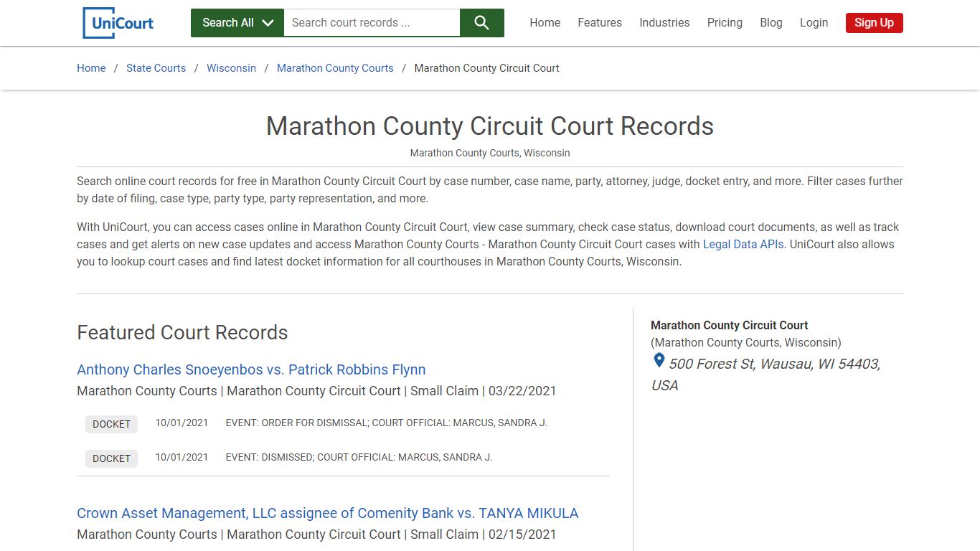The height and width of the screenshot is (551, 980).
Task: Click the map pin location icon
Action: [659, 361]
